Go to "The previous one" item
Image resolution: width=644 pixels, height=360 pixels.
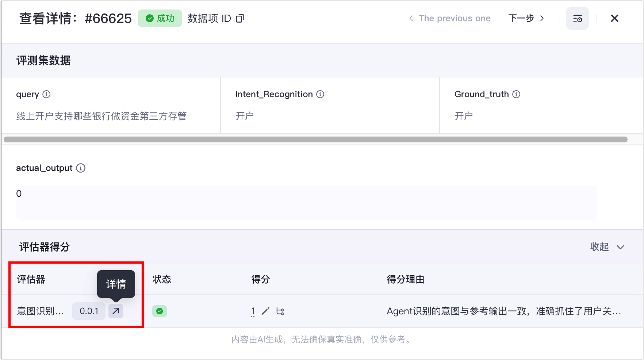(x=450, y=18)
